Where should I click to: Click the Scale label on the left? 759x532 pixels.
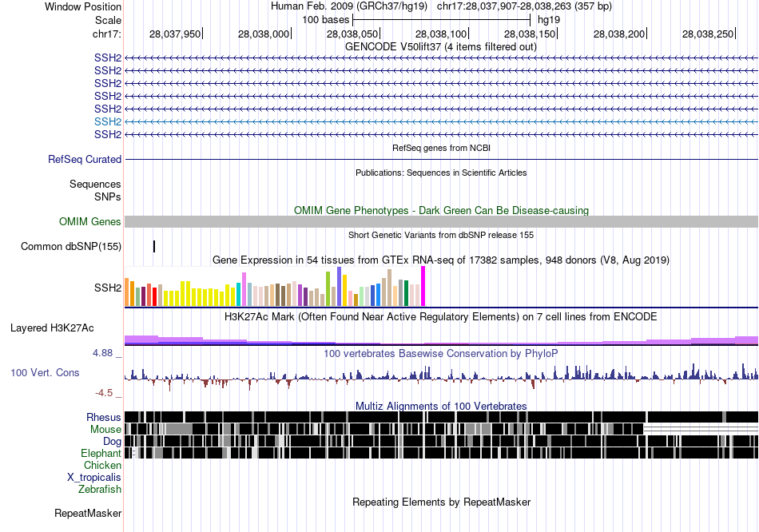pyautogui.click(x=108, y=20)
